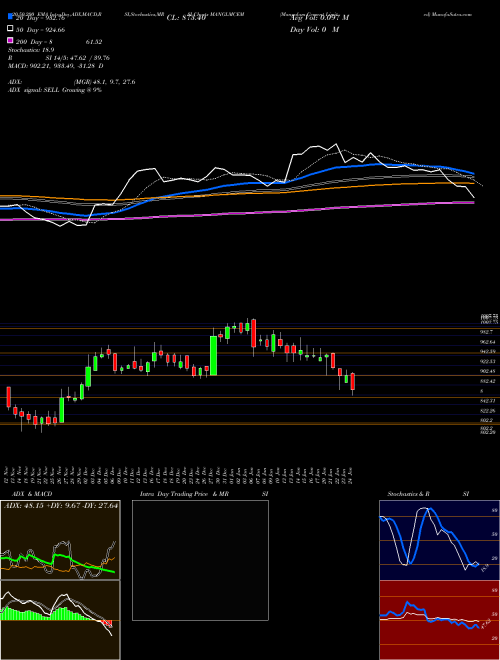
Task: Open the ADX line chart thumbnail
Action: click(60, 540)
